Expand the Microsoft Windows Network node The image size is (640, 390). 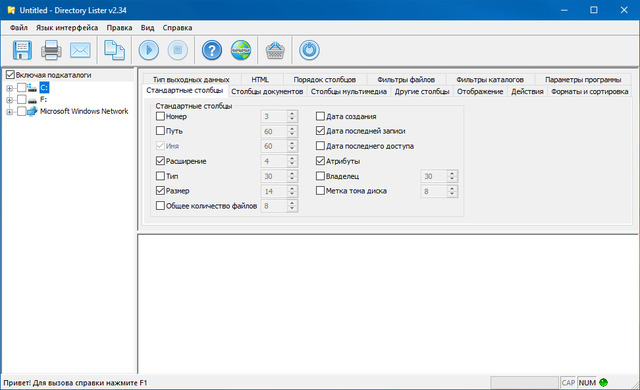pos(9,111)
